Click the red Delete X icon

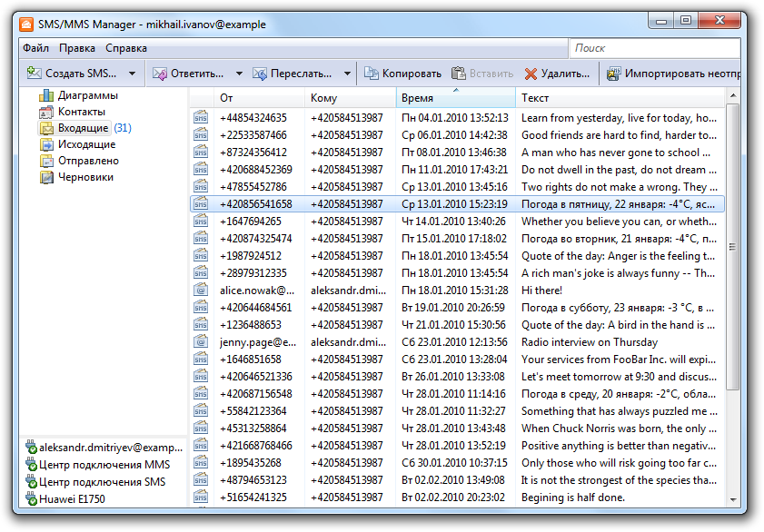(x=531, y=74)
